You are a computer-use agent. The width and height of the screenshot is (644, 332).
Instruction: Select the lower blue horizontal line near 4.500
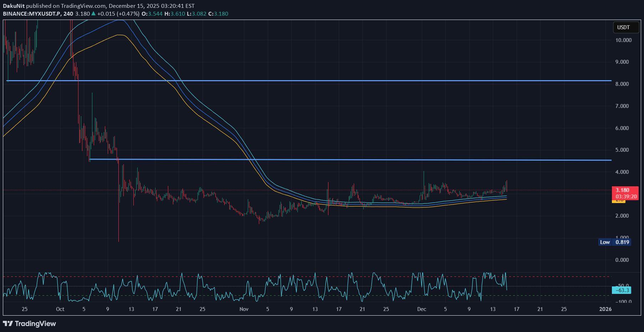coord(357,160)
